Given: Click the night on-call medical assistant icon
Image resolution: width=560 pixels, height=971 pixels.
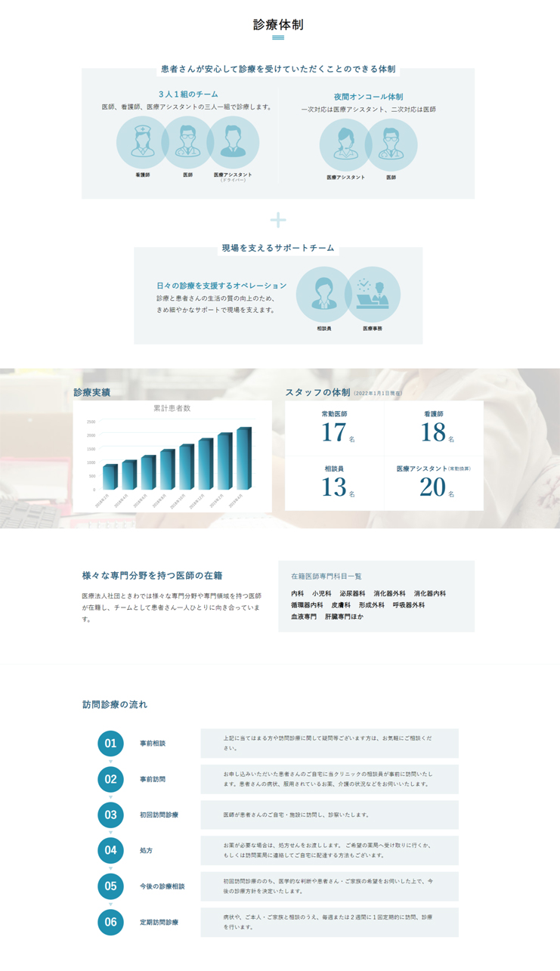Looking at the screenshot, I should 345,144.
